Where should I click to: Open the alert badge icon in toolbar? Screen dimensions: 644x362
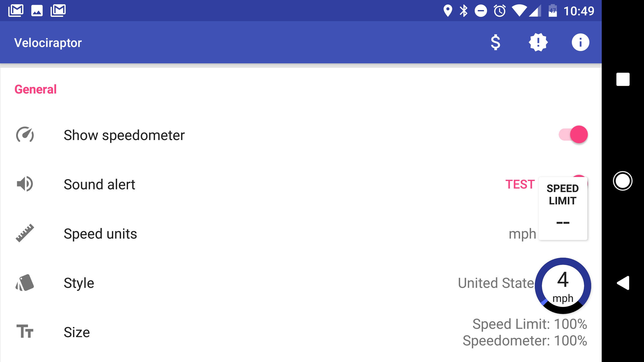[538, 42]
